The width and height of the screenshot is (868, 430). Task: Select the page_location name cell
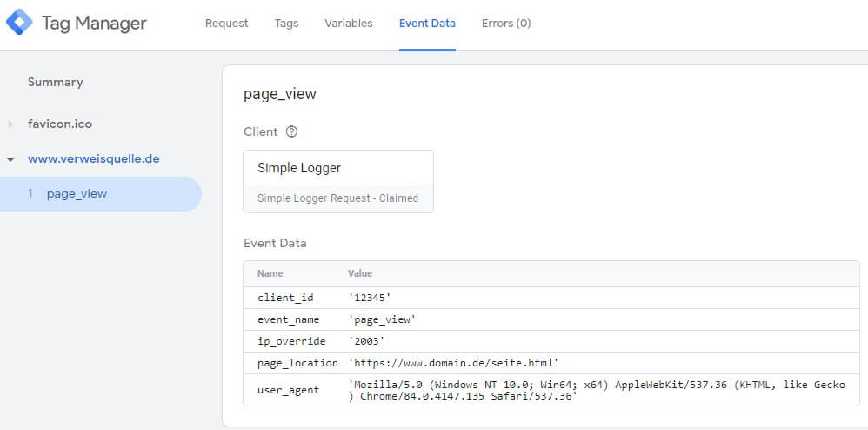pyautogui.click(x=297, y=363)
